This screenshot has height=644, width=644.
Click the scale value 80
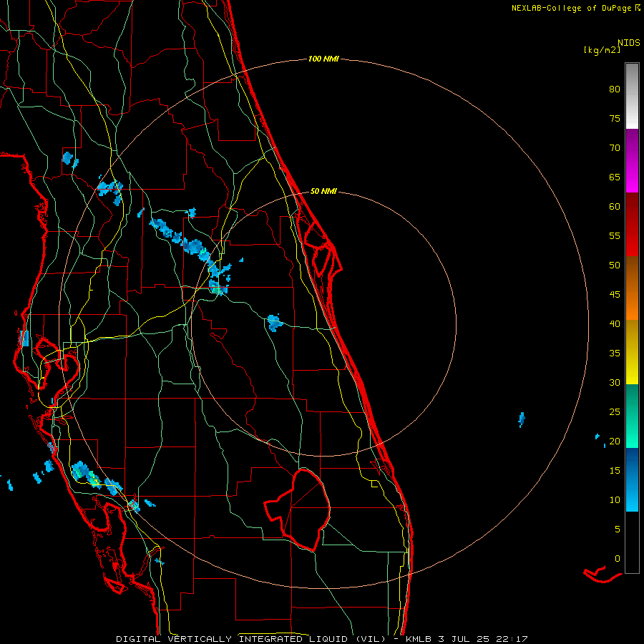click(x=615, y=89)
